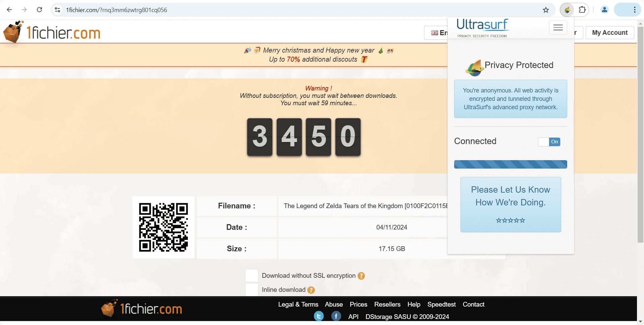The height and width of the screenshot is (325, 644).
Task: Check the Inline download box
Action: pos(252,289)
